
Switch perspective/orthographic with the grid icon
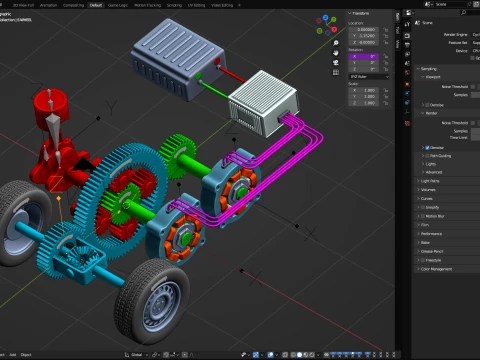[x=336, y=72]
